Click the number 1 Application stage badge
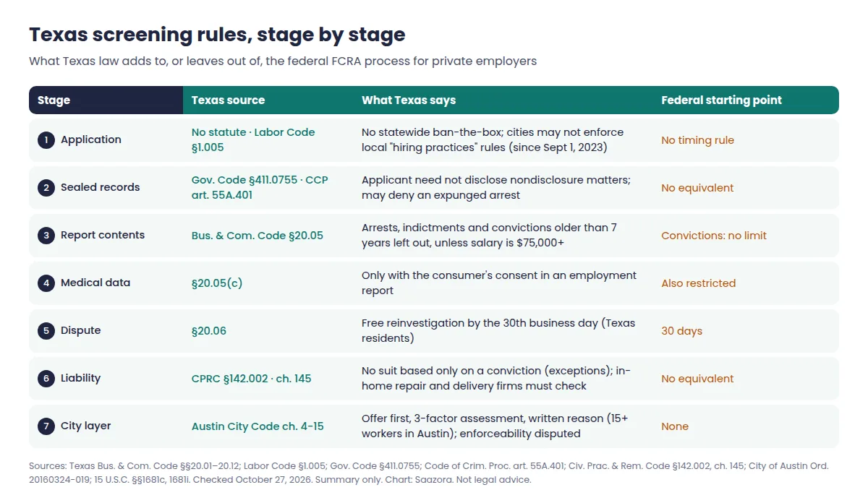The image size is (868, 503). (46, 140)
